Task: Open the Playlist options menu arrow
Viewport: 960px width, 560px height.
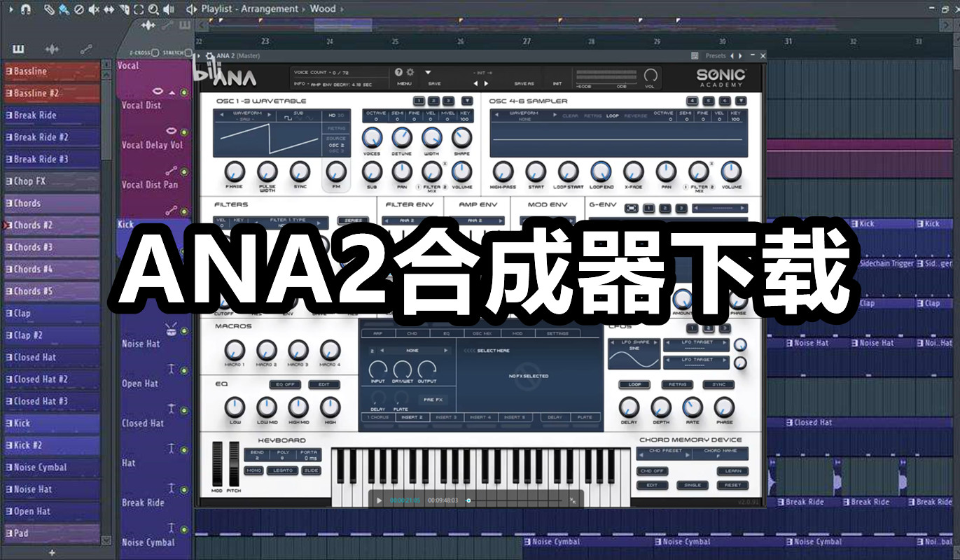Action: click(11, 9)
